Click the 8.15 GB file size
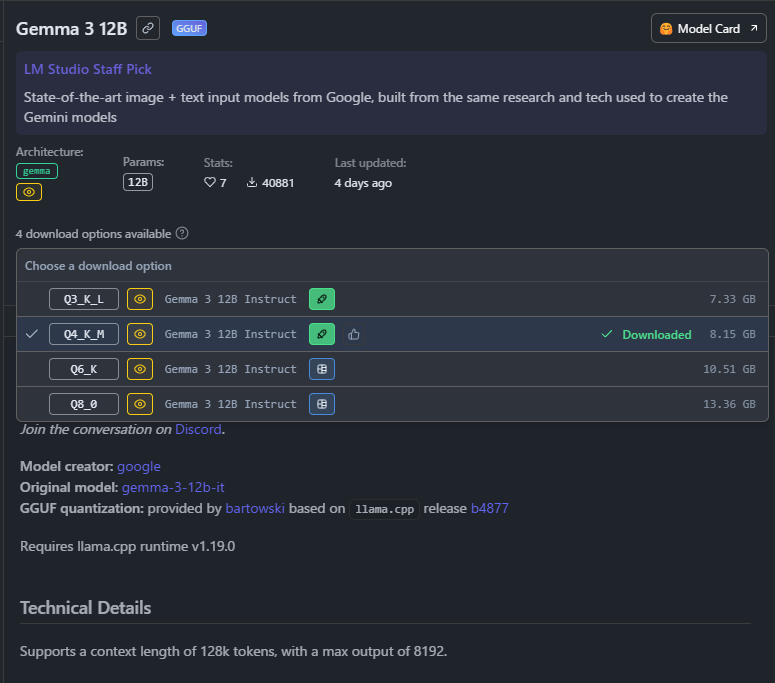This screenshot has width=775, height=683. [732, 334]
